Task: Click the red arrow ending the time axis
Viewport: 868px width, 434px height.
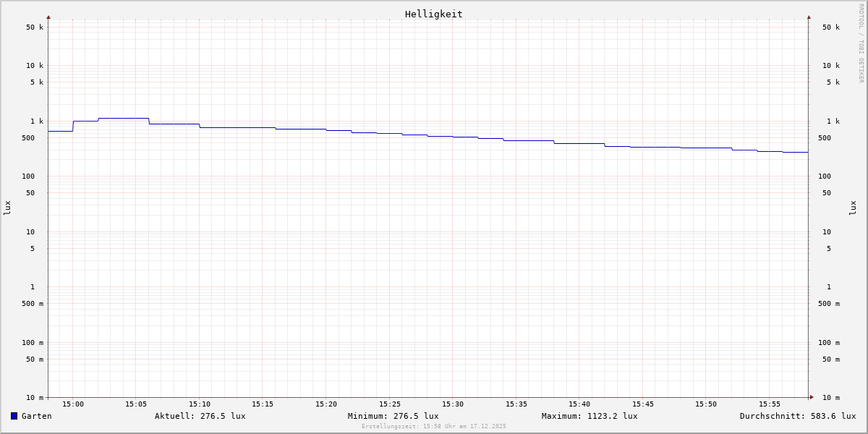Action: [812, 397]
